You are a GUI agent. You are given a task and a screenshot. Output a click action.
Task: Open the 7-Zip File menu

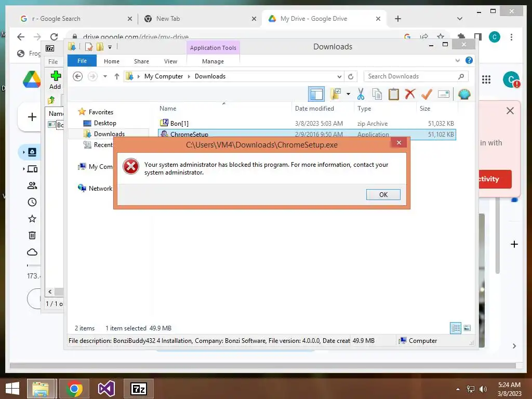[x=53, y=62]
